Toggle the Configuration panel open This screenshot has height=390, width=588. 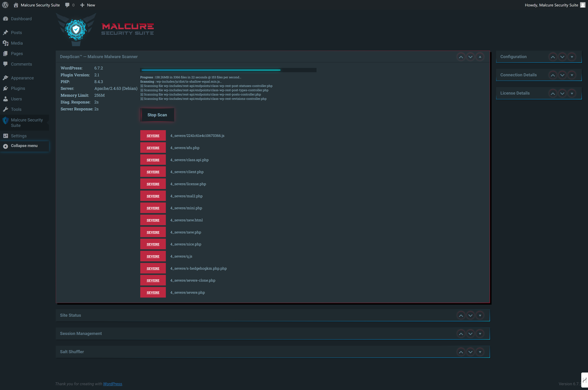pos(572,57)
